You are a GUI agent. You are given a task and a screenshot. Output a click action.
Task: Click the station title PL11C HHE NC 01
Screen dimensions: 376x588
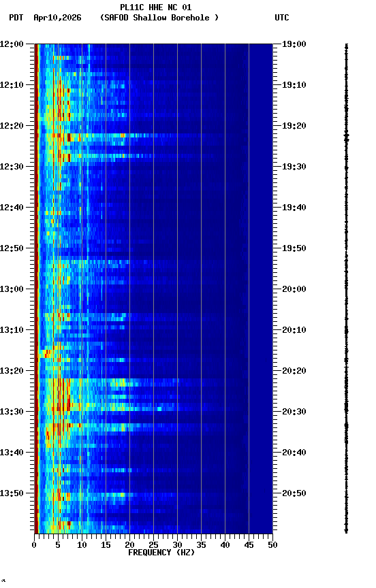(156, 7)
